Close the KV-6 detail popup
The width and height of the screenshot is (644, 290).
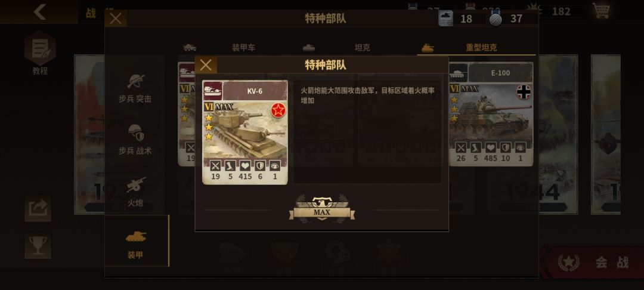tap(206, 65)
